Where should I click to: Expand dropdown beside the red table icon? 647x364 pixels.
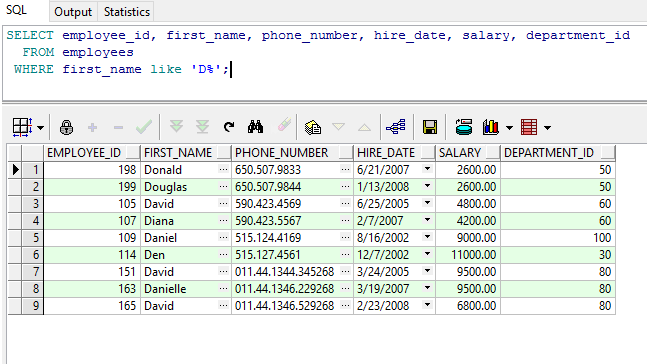[x=548, y=128]
